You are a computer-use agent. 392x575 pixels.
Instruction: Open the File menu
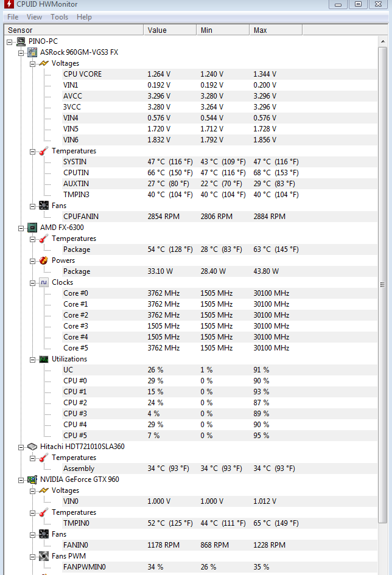point(13,17)
